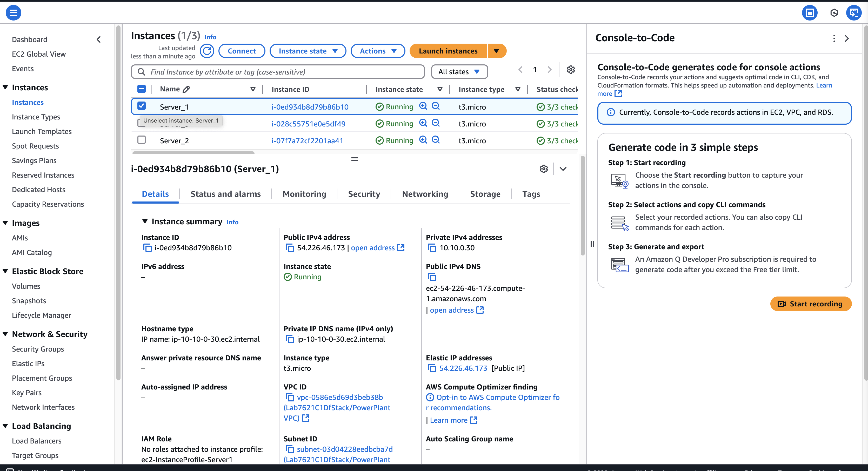Open the Instance state dropdown
Image resolution: width=868 pixels, height=471 pixels.
pyautogui.click(x=308, y=51)
